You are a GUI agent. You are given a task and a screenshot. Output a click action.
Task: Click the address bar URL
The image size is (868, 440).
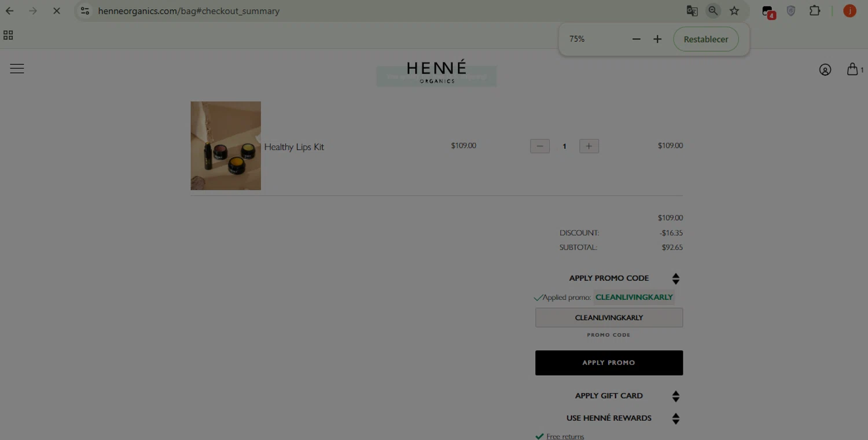tap(189, 11)
